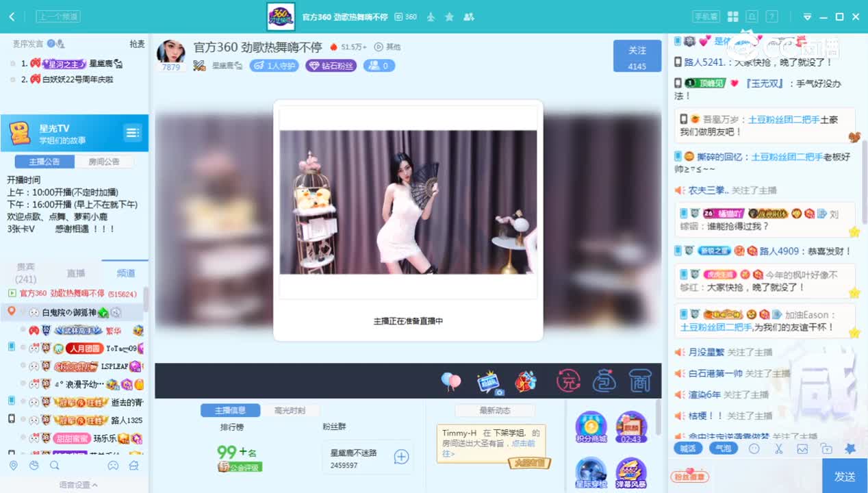
Task: Expand the 语音设置 voice settings panel
Action: point(77,485)
